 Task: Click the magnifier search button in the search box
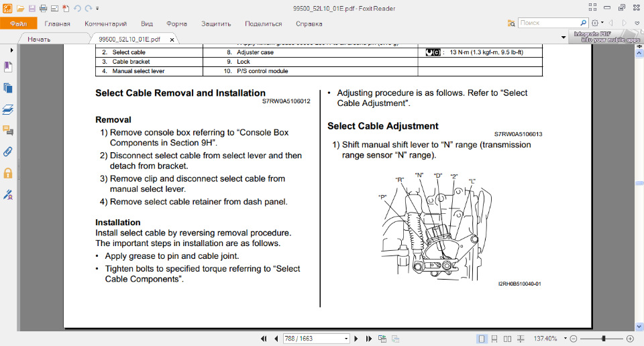pos(583,23)
